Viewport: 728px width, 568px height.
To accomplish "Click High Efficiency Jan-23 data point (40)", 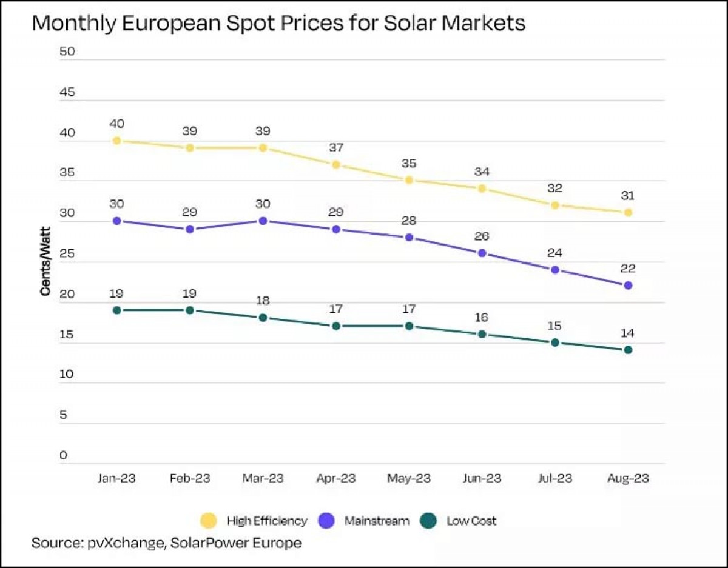I will pyautogui.click(x=117, y=141).
